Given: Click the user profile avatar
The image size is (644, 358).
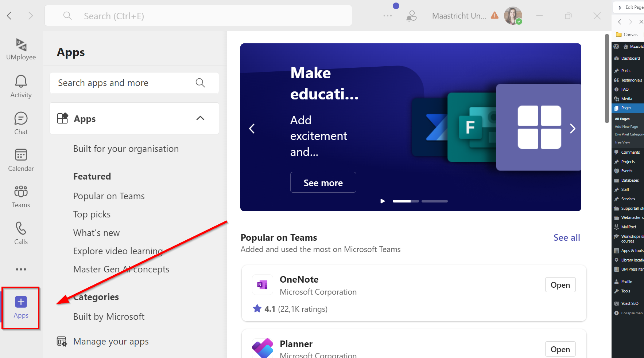Looking at the screenshot, I should (512, 16).
